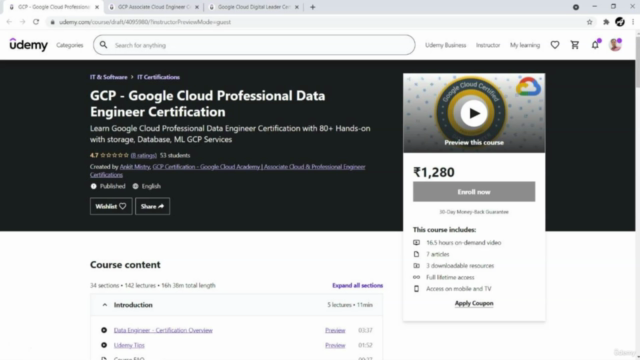640x360 pixels.
Task: Focus the Search for anything field
Action: coord(254,45)
